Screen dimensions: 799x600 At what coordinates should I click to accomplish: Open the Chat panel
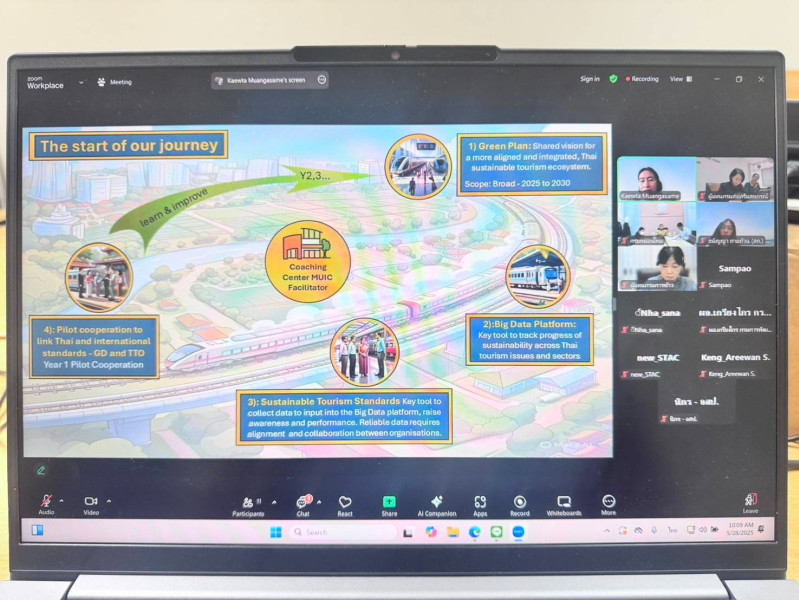pos(303,503)
